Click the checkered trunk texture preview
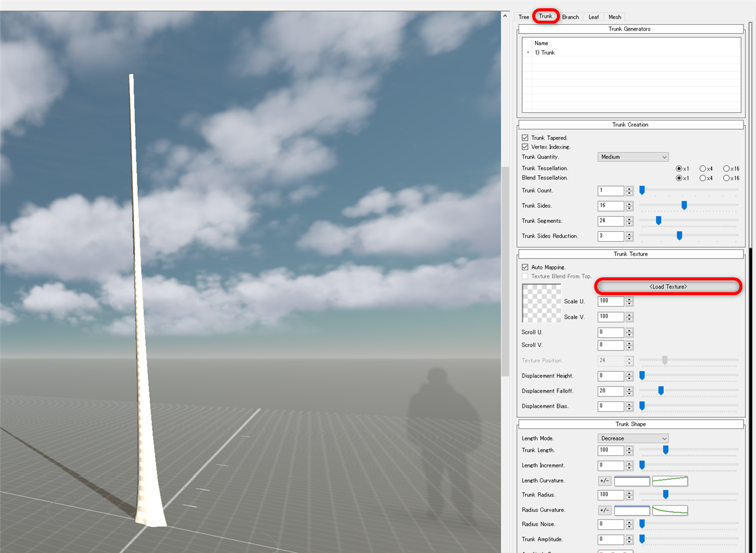Image resolution: width=756 pixels, height=553 pixels. click(x=541, y=303)
